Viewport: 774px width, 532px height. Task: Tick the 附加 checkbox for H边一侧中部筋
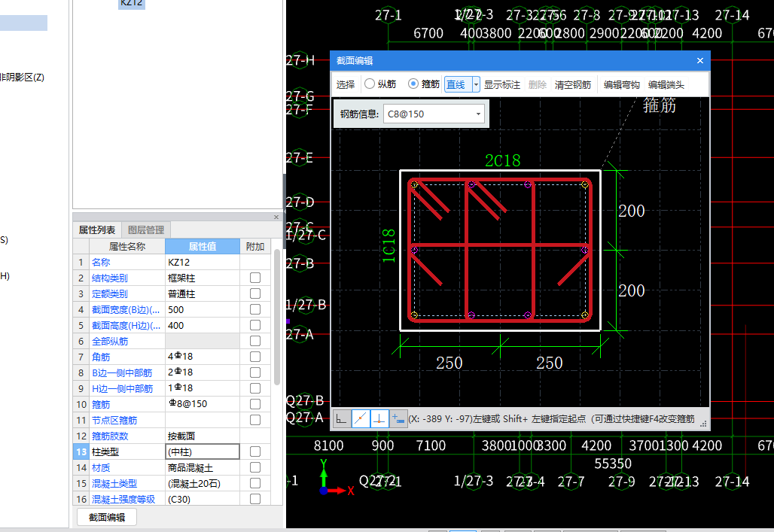[255, 388]
